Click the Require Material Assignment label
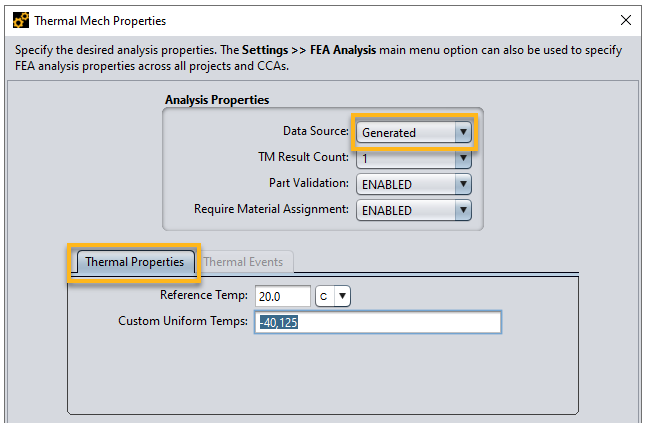Image resolution: width=647 pixels, height=428 pixels. 271,209
